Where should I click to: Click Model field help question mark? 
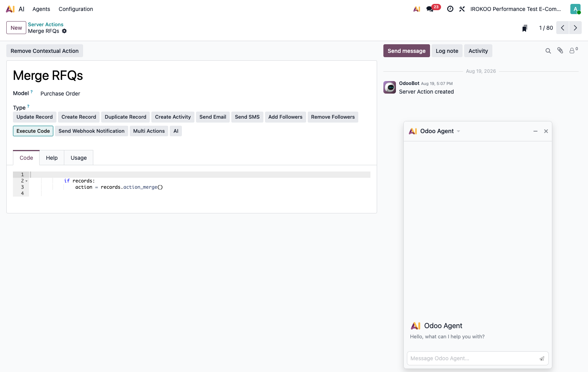pyautogui.click(x=32, y=92)
